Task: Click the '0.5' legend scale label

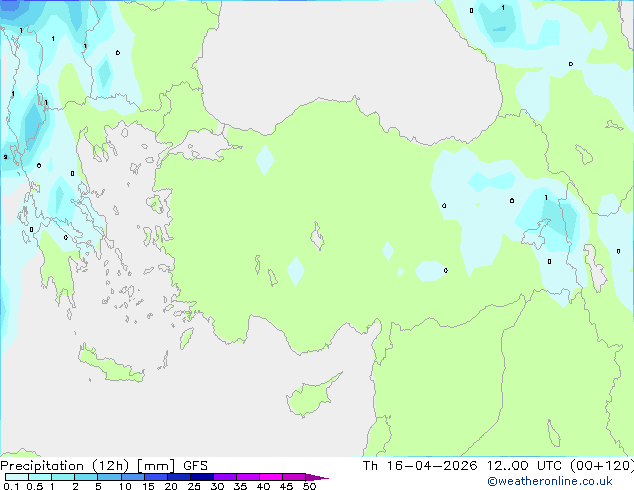Action: [34, 486]
